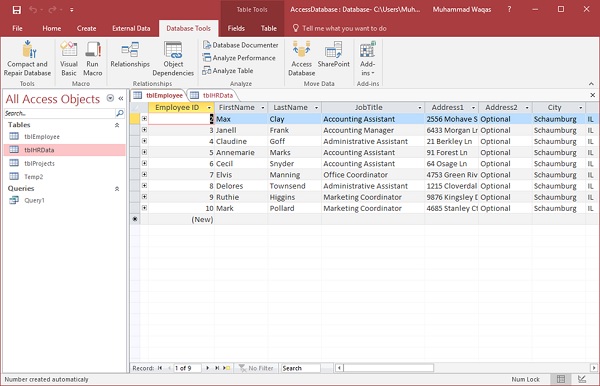Screen dimensions: 600x386
Task: Open the Add-ins dropdown
Action: (x=367, y=59)
